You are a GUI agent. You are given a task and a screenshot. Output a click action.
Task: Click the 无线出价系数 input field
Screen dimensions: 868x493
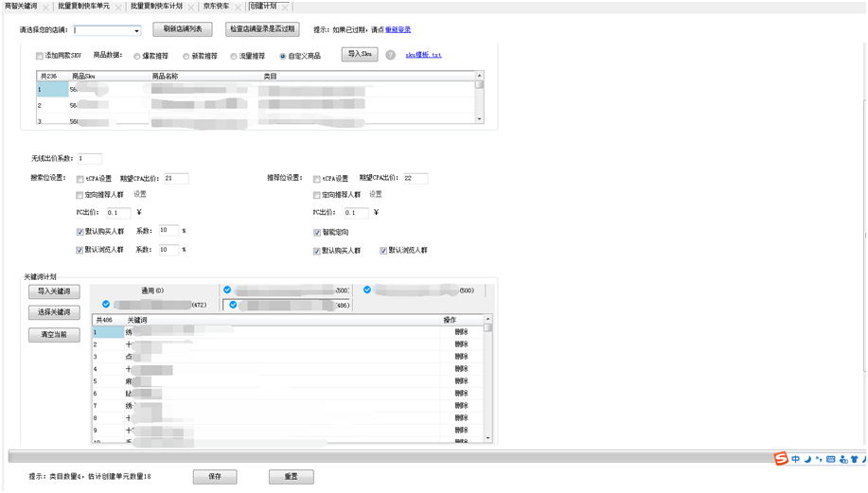[x=90, y=159]
